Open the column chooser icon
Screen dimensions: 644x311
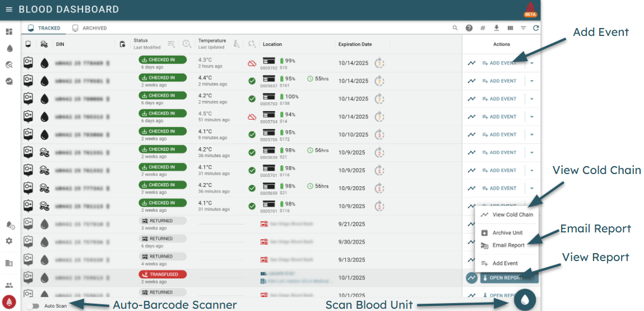point(510,28)
